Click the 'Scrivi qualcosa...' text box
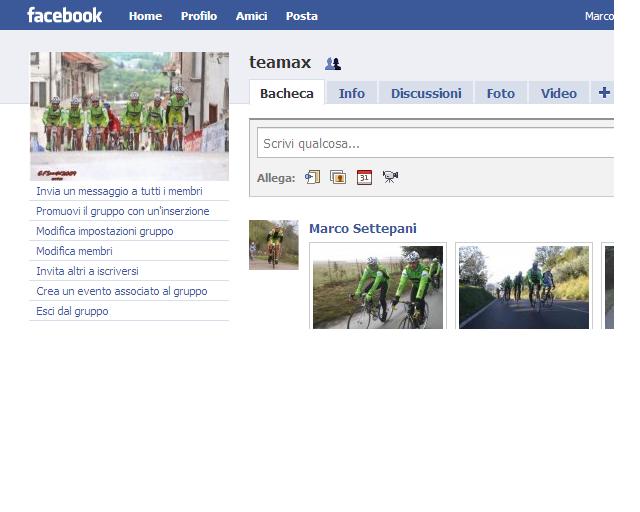The width and height of the screenshot is (640, 512). click(435, 143)
